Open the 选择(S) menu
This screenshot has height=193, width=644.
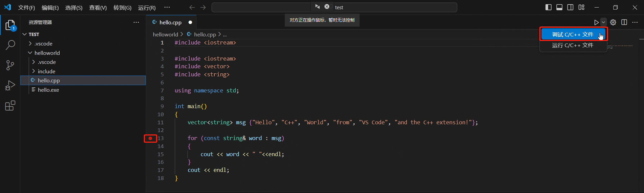(x=74, y=8)
